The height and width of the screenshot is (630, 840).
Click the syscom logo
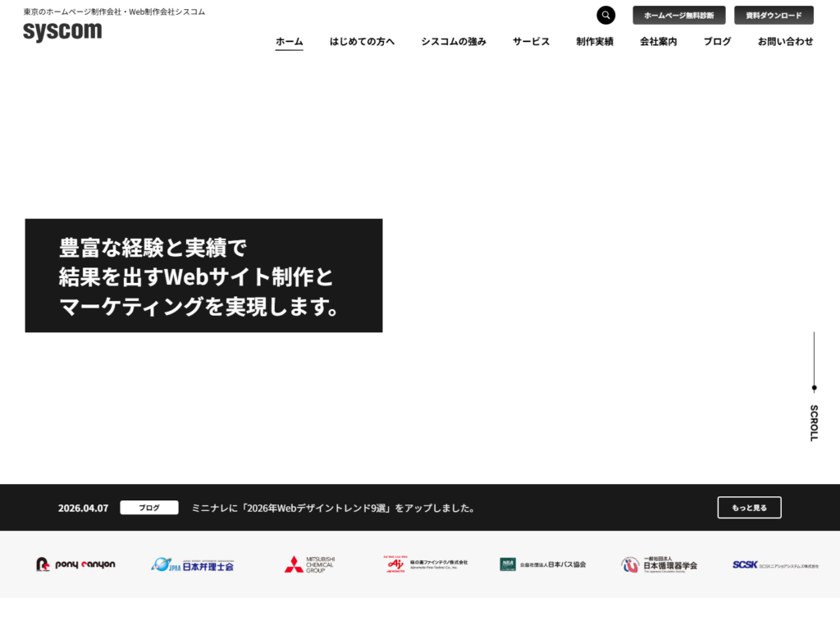tap(62, 32)
